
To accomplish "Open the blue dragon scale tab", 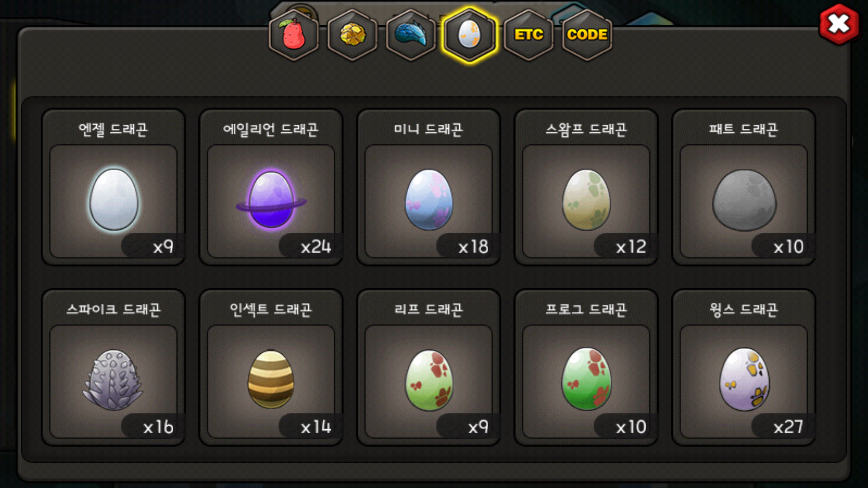I will coord(411,35).
